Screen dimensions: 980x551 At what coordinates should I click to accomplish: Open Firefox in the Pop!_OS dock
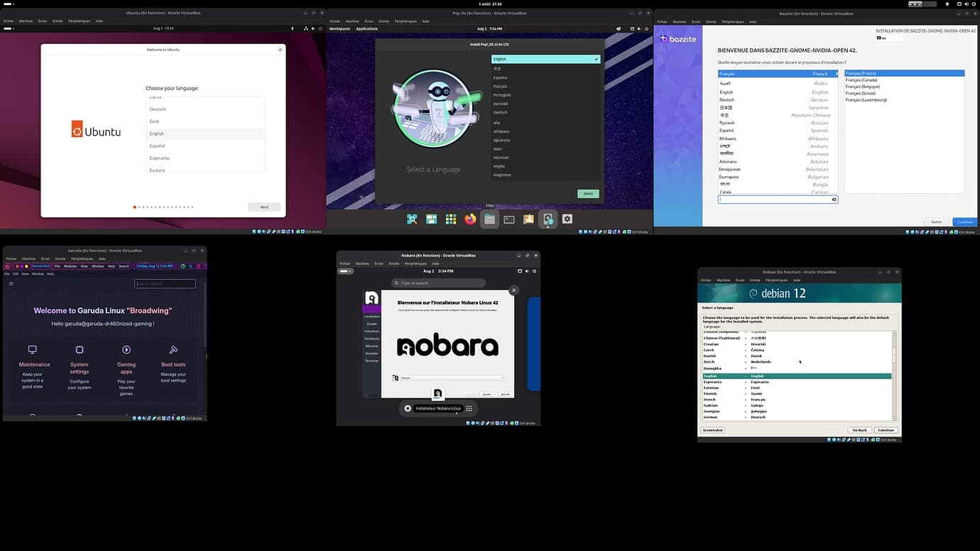point(470,219)
